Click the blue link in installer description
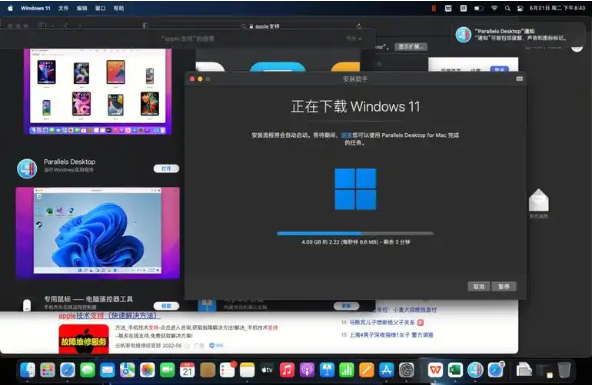 [347, 135]
